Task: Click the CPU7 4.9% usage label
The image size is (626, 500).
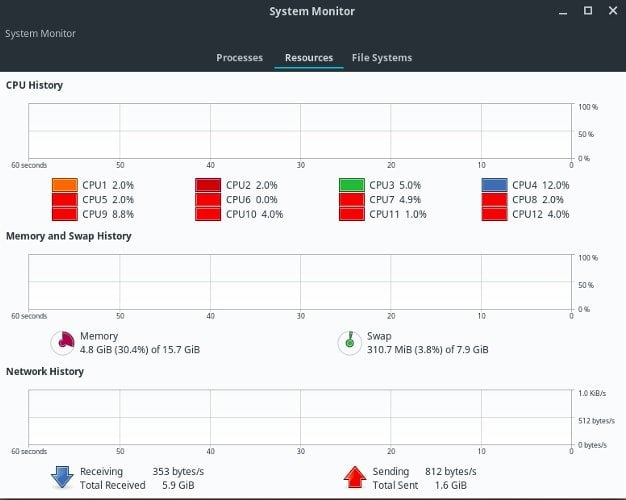Action: [395, 199]
